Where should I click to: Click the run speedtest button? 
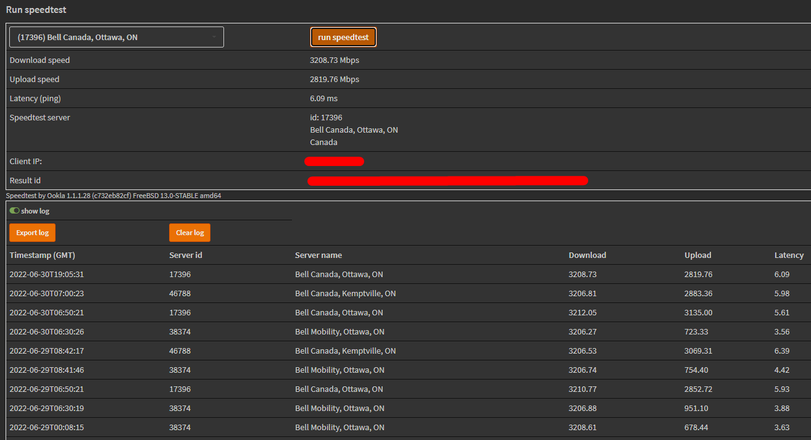343,37
